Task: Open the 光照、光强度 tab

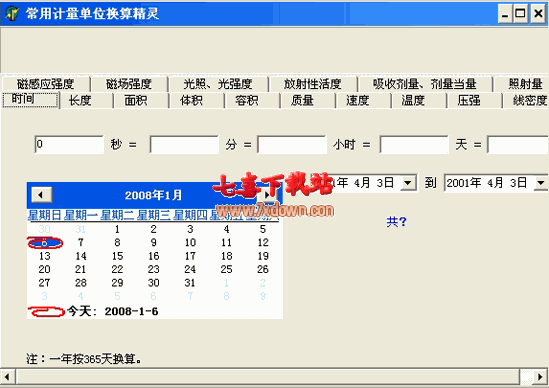Action: [218, 84]
